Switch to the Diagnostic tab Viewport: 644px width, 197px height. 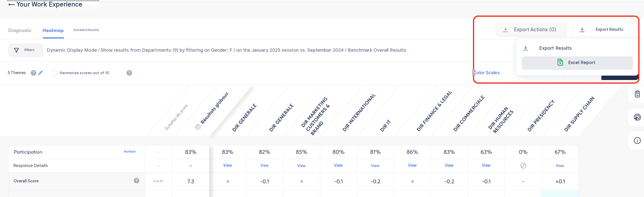20,30
